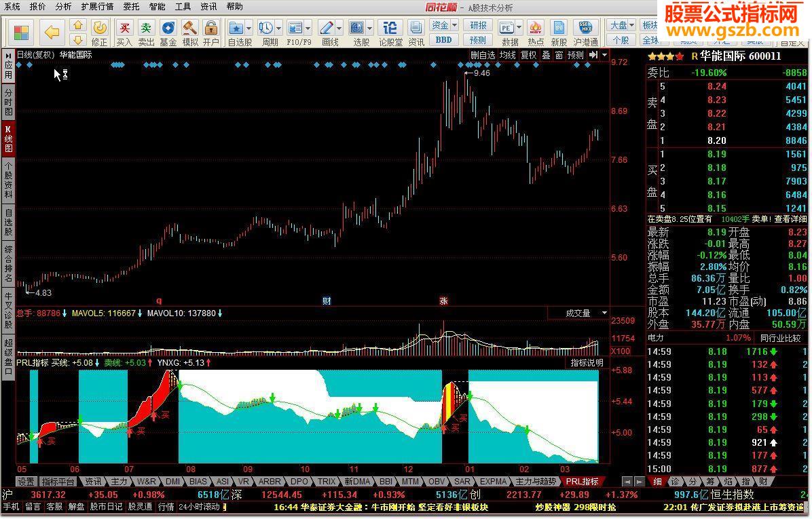
Task: Toggle 预测 forecast in chart header
Action: point(575,55)
